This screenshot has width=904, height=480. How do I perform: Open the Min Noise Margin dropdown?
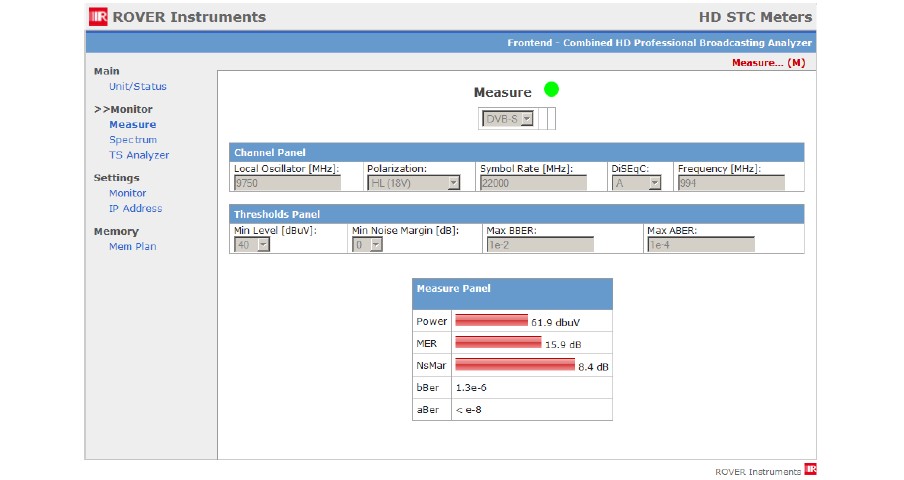(367, 245)
